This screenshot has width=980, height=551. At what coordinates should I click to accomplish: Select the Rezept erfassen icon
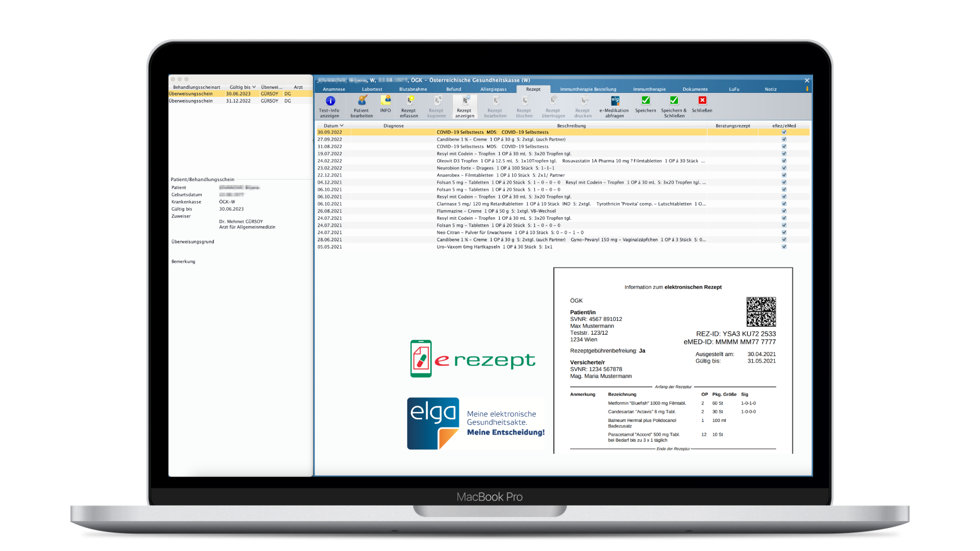[409, 101]
